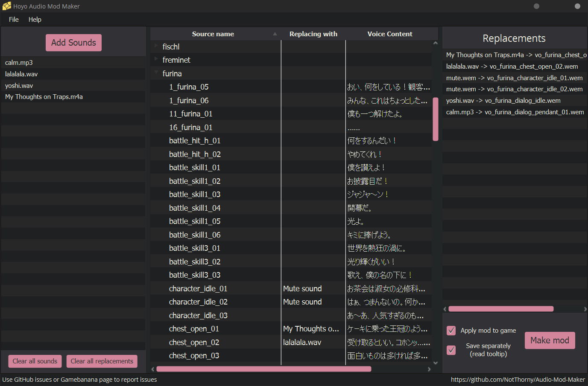This screenshot has width=588, height=386.
Task: Open the File menu
Action: (x=13, y=19)
